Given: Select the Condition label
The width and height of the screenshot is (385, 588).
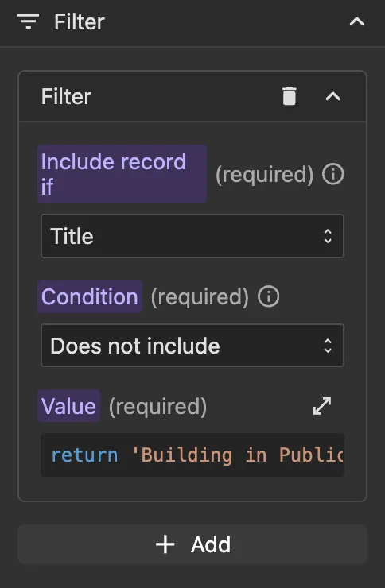Looking at the screenshot, I should [x=90, y=296].
